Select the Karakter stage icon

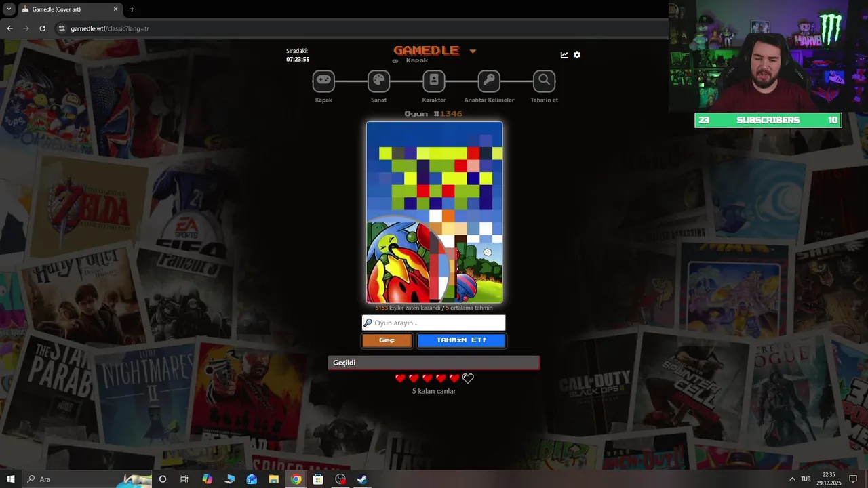point(434,81)
